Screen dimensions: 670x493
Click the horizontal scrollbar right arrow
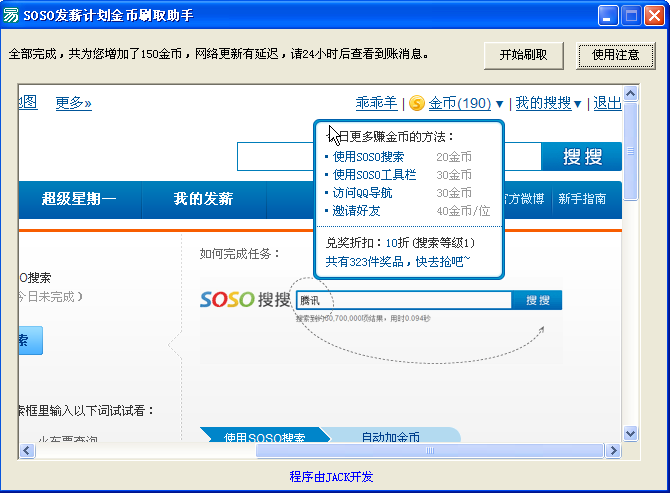(x=614, y=450)
